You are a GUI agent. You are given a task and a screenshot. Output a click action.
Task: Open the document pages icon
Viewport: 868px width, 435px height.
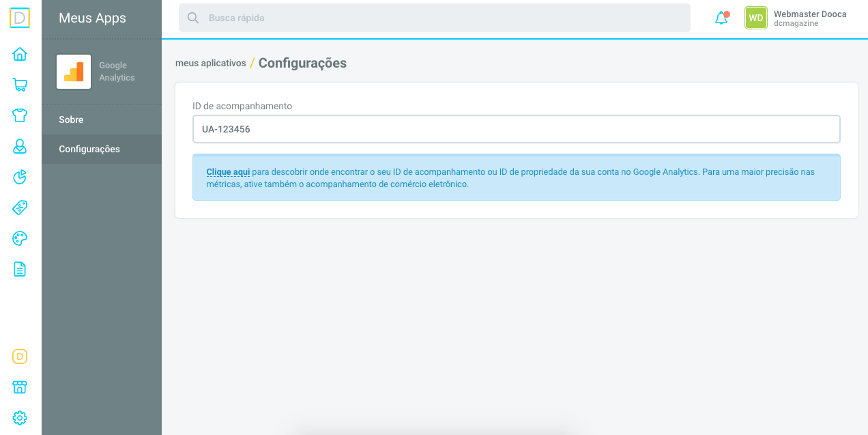pos(20,269)
